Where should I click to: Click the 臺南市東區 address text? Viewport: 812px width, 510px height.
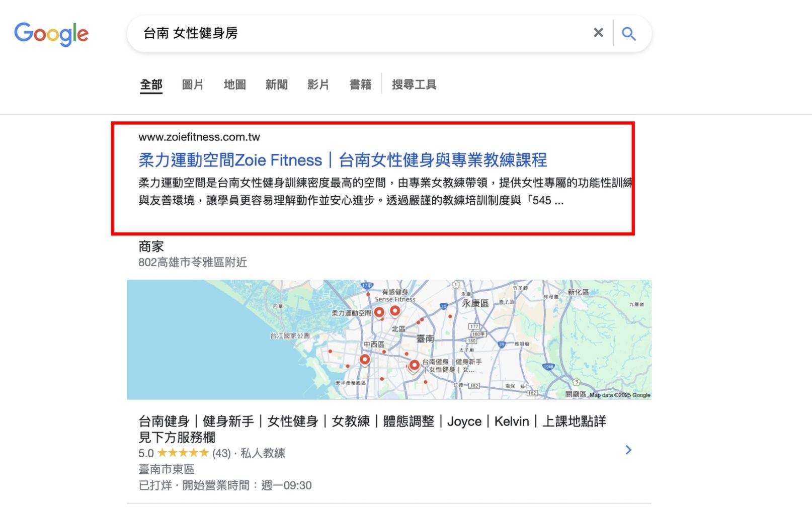(x=167, y=469)
